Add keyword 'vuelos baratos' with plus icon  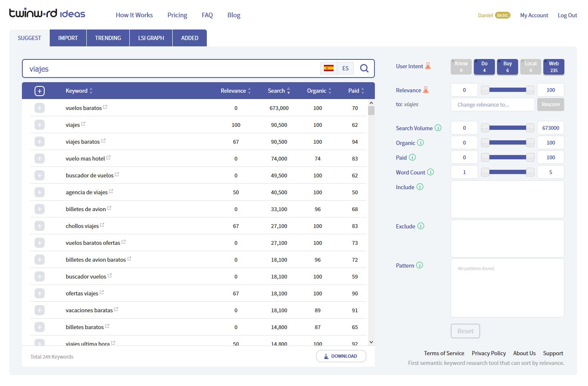tap(40, 108)
